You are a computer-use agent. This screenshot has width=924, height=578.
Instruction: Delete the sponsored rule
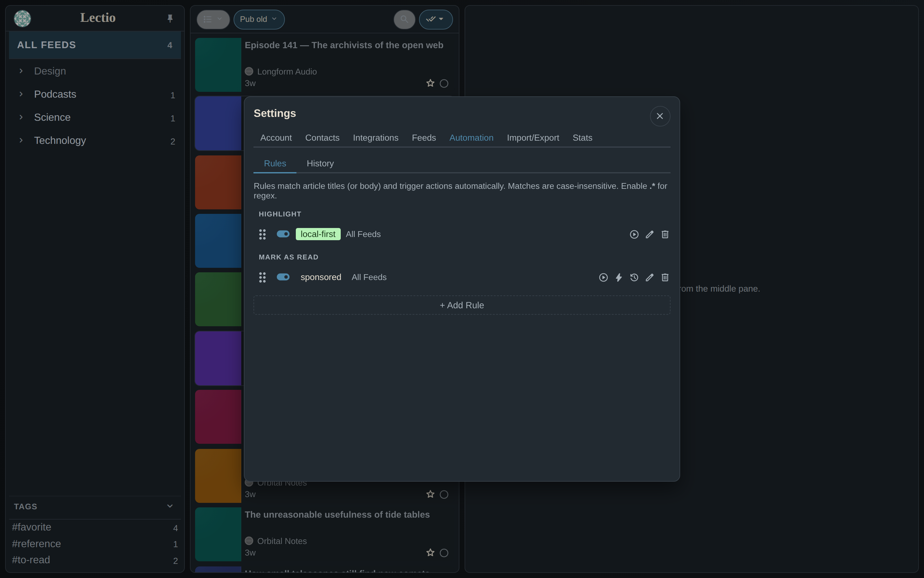tap(665, 277)
